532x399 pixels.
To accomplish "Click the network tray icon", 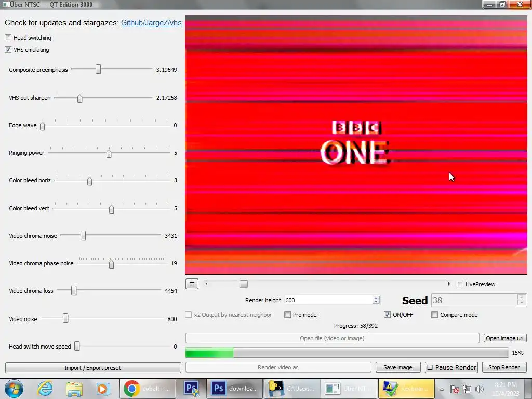I will pyautogui.click(x=467, y=389).
